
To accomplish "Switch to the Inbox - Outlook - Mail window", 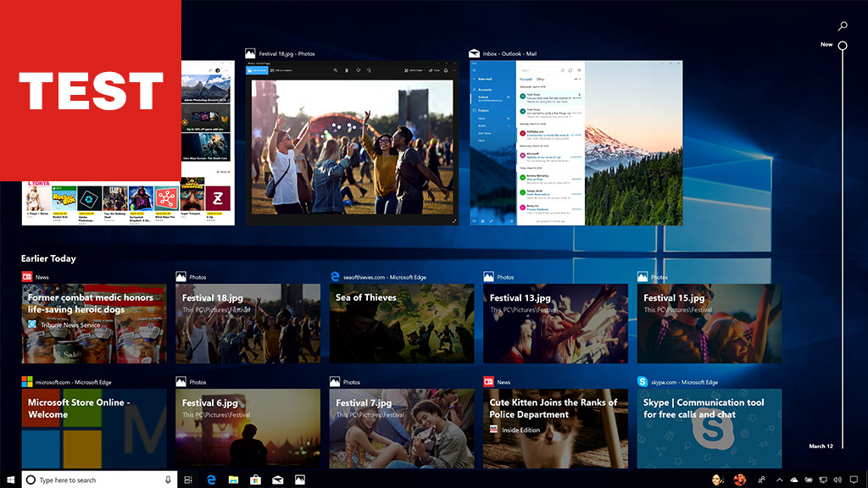I will tap(576, 142).
